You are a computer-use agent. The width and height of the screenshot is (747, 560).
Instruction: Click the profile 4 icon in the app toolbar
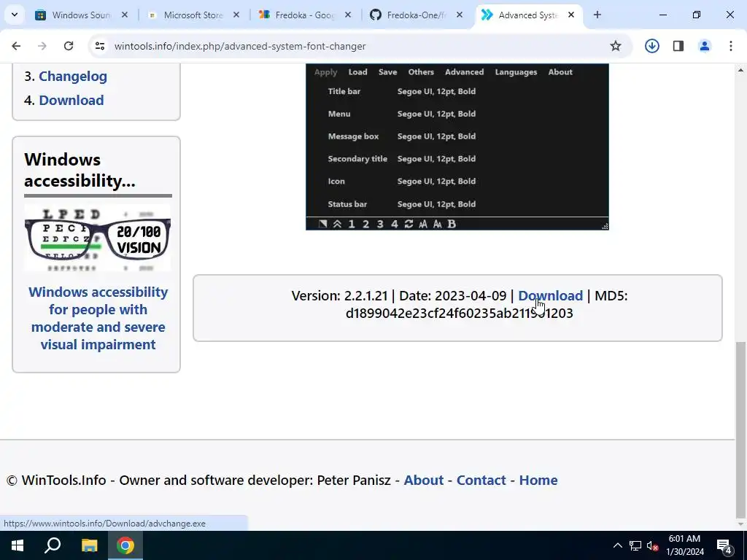[395, 224]
